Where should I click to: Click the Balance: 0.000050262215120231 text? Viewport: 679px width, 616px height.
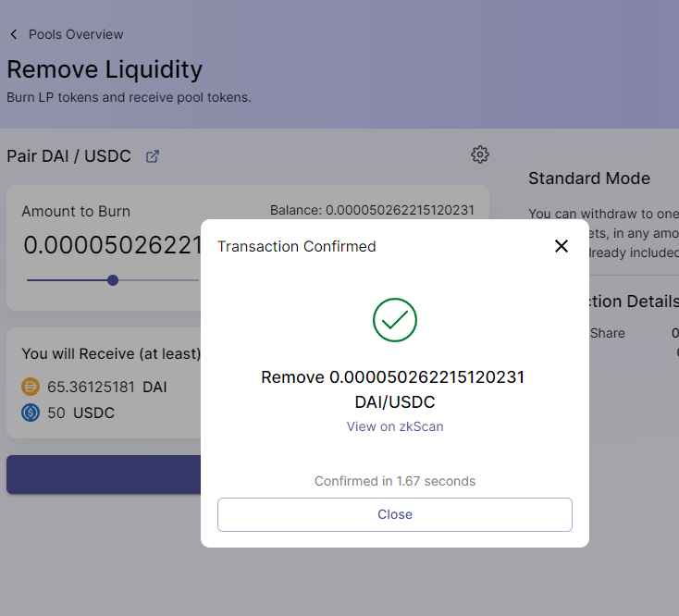[x=372, y=210]
